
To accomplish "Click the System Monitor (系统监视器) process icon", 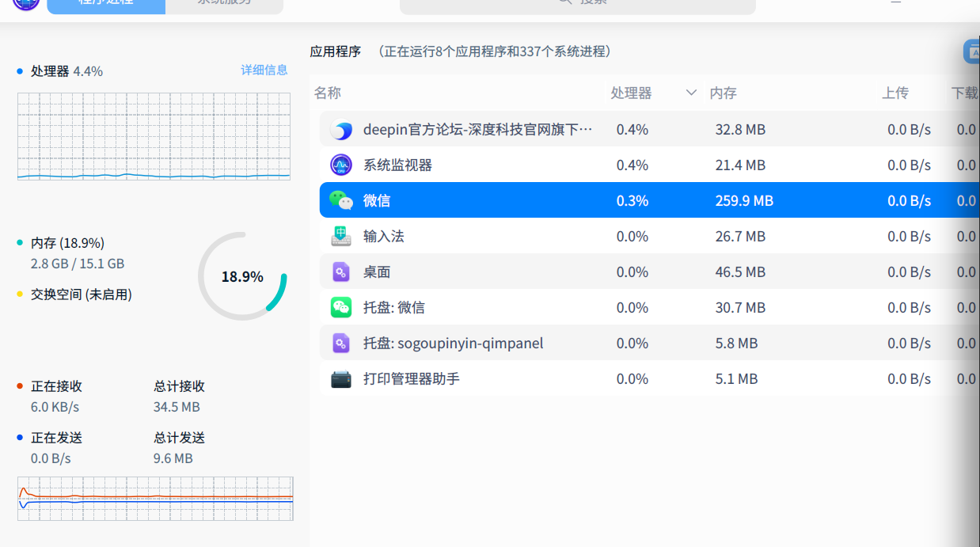I will tap(341, 165).
